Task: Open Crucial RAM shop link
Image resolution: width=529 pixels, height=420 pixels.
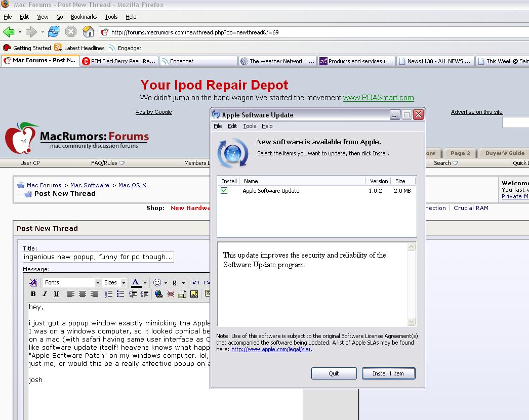Action: click(x=471, y=208)
